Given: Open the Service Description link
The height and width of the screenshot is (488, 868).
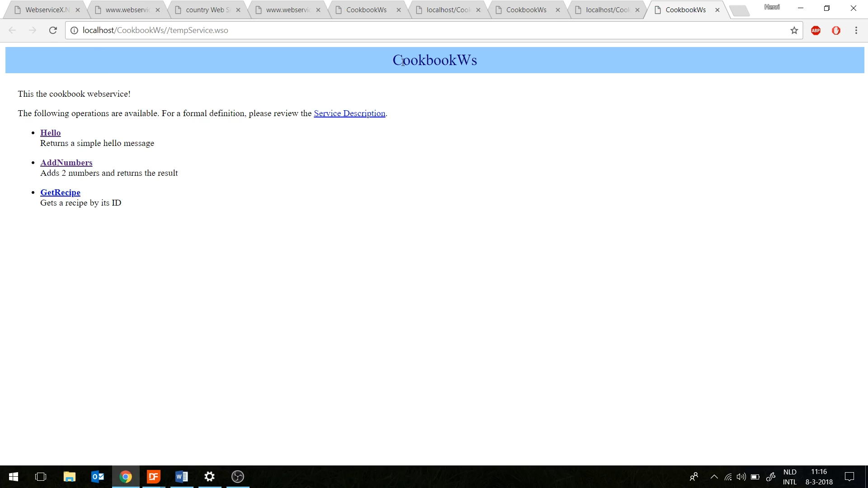Looking at the screenshot, I should (349, 113).
